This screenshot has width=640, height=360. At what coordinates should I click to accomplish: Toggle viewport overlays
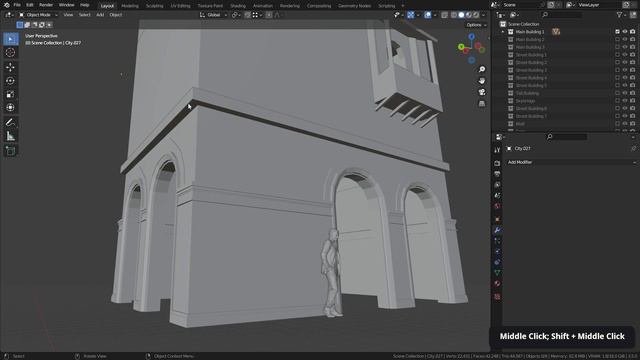pyautogui.click(x=427, y=15)
